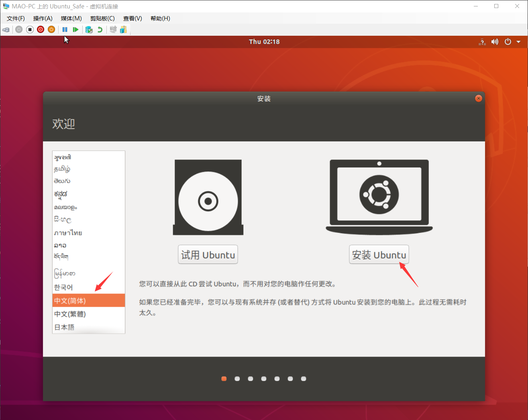Click the greyed-out enhanced session monitor icon
Viewport: 528px width, 420px height.
tap(113, 29)
